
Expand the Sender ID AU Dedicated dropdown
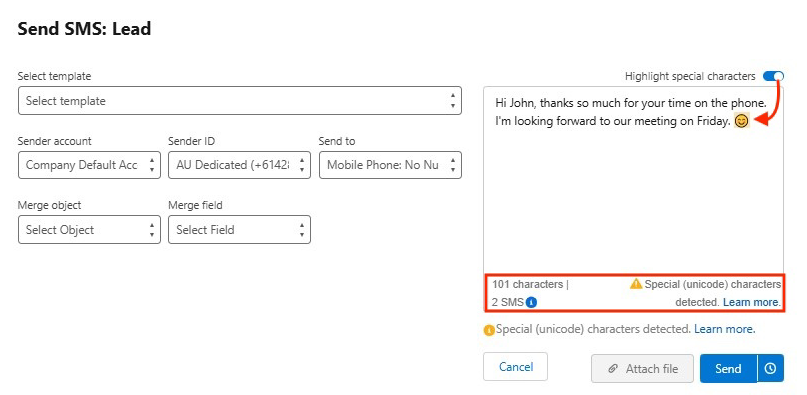[239, 165]
